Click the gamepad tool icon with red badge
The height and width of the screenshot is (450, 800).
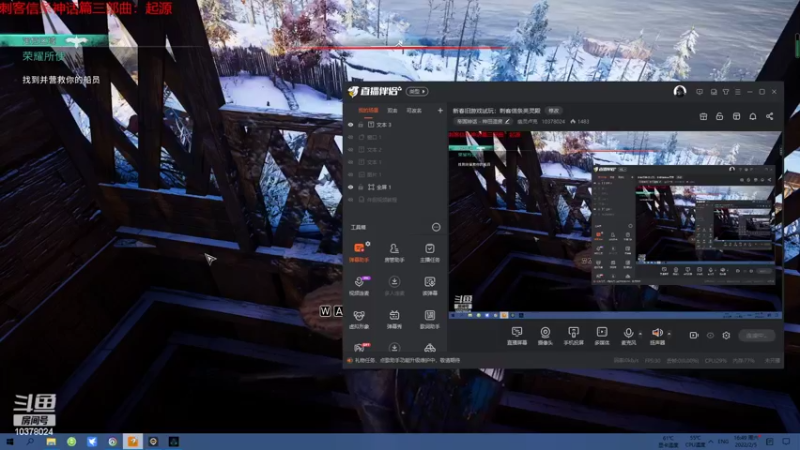[x=360, y=347]
